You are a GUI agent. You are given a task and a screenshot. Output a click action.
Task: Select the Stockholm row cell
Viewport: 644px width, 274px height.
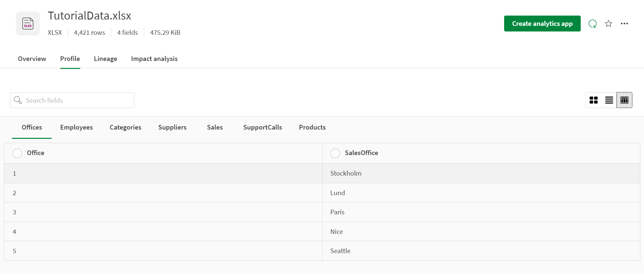coord(346,173)
